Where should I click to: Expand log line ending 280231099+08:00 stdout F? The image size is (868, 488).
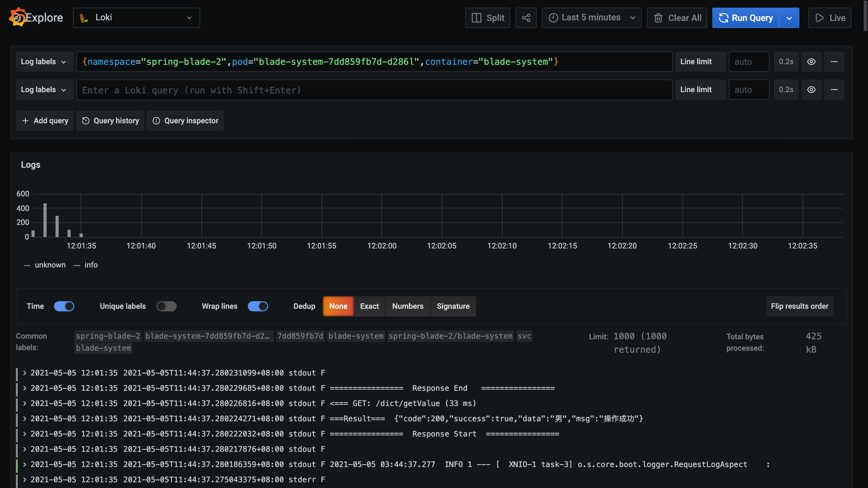point(24,373)
